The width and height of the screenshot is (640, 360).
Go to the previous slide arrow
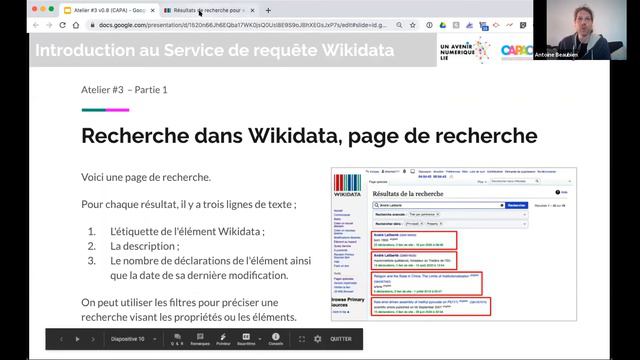pos(61,339)
